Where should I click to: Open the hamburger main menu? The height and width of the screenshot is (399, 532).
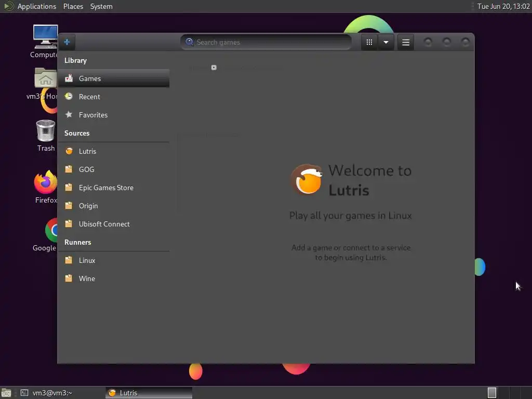tap(405, 42)
